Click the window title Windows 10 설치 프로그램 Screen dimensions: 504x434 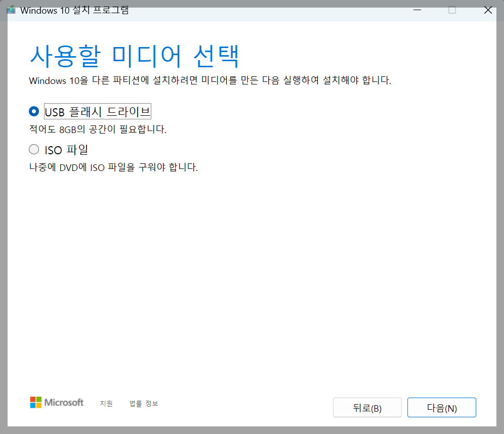click(x=74, y=10)
